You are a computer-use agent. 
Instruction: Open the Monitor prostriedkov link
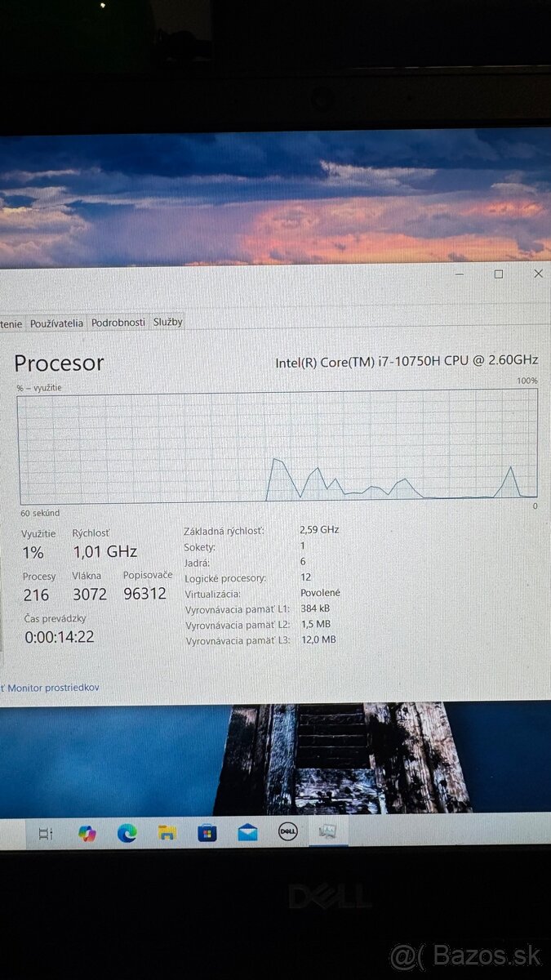click(x=54, y=688)
